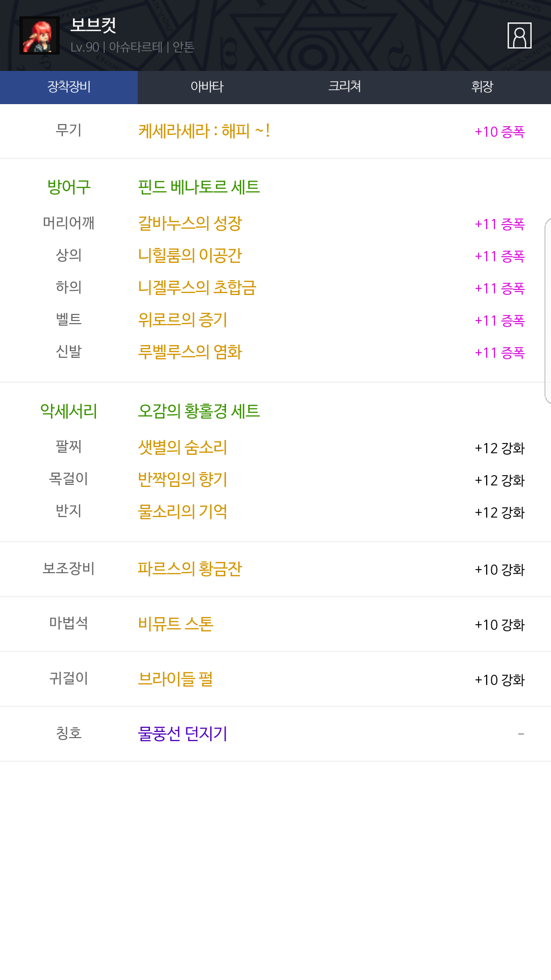Select shoes item 루벨루스의 염화
The height and width of the screenshot is (980, 551).
pyautogui.click(x=190, y=352)
